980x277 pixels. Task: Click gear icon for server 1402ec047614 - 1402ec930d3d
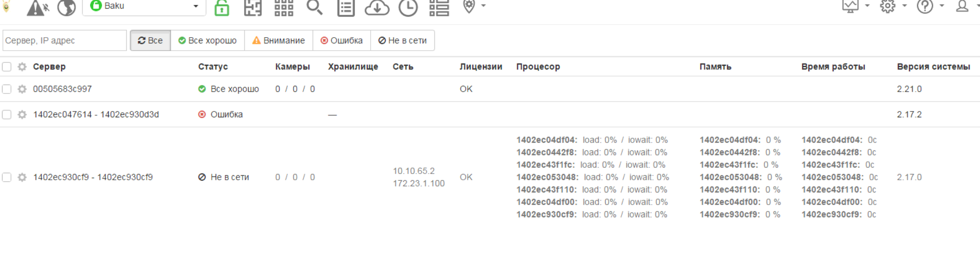pyautogui.click(x=22, y=114)
